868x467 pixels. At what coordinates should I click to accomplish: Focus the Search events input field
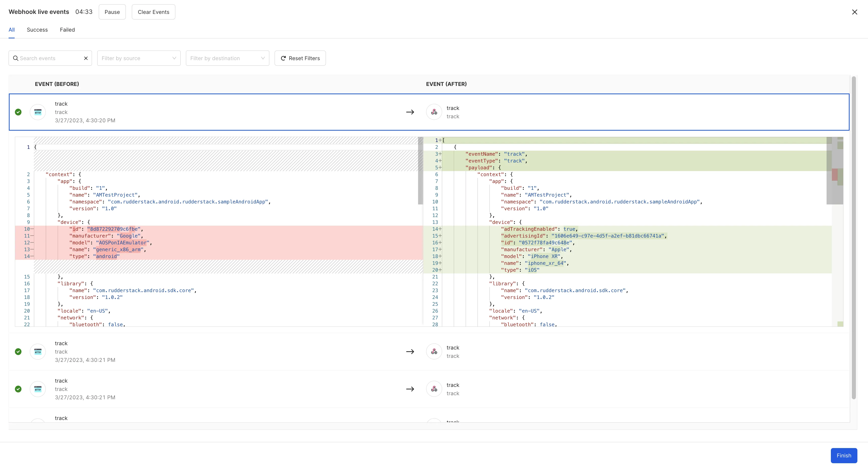coord(51,58)
